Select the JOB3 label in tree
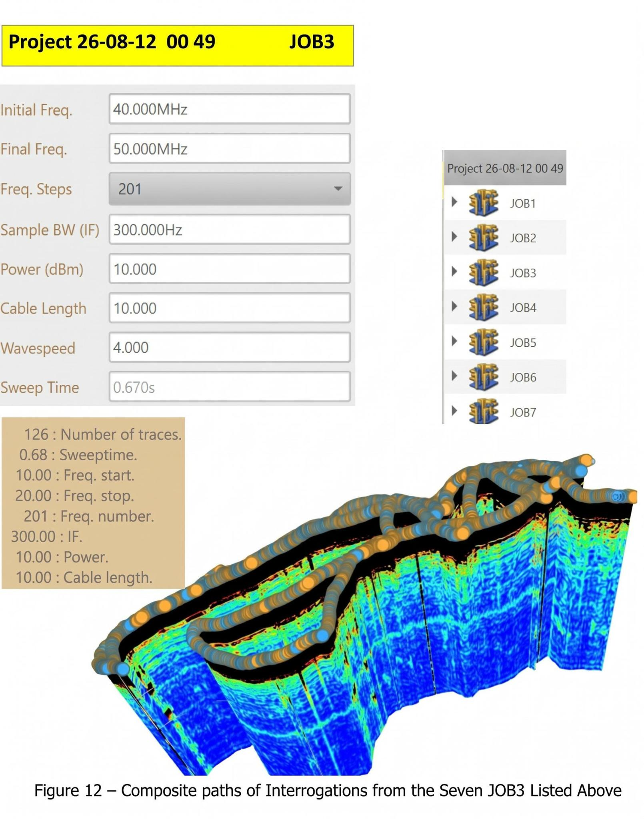Image resolution: width=644 pixels, height=819 pixels. click(523, 273)
